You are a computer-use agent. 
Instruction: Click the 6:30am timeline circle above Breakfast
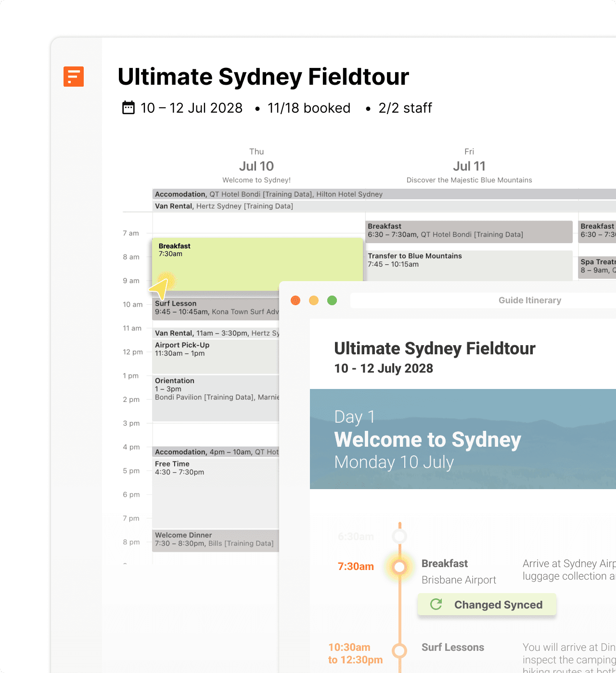[x=399, y=536]
